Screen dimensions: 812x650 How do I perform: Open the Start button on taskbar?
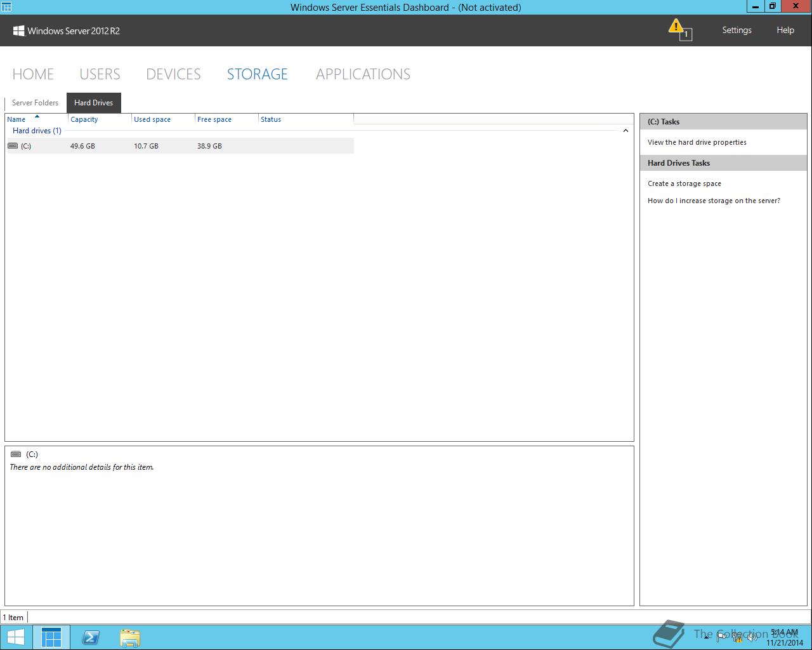[16, 637]
